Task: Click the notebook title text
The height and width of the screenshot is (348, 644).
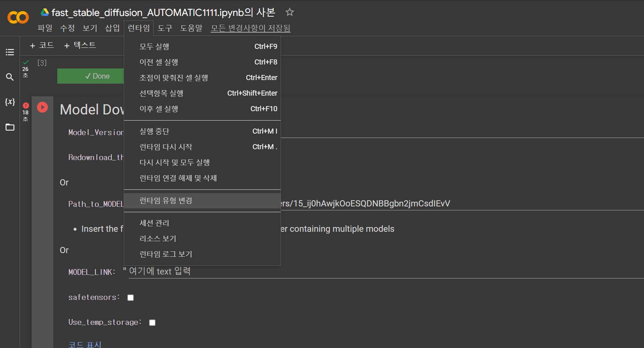Action: [164, 12]
